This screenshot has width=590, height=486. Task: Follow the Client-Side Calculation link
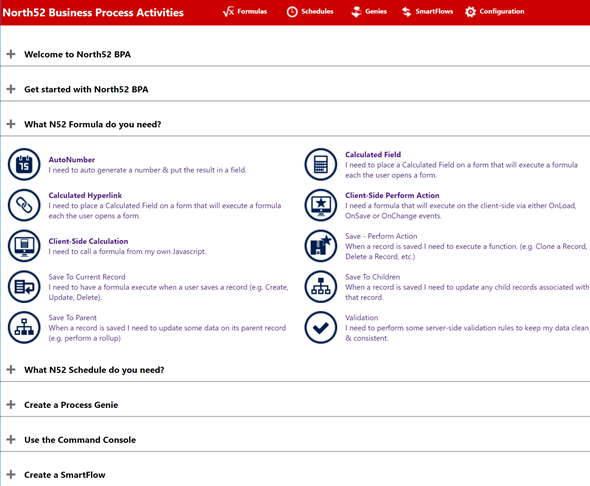(x=88, y=241)
